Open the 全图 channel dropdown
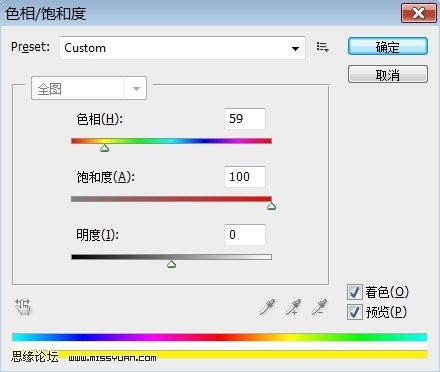The width and height of the screenshot is (440, 372). coord(89,88)
